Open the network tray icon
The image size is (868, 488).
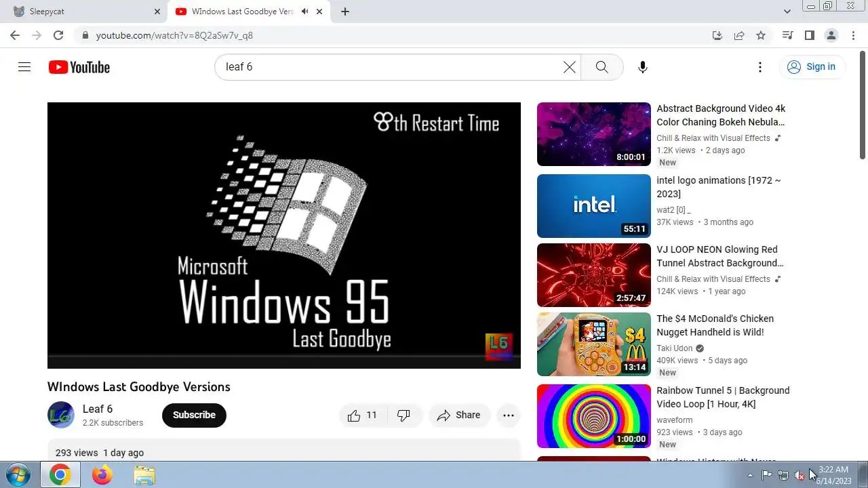[783, 475]
